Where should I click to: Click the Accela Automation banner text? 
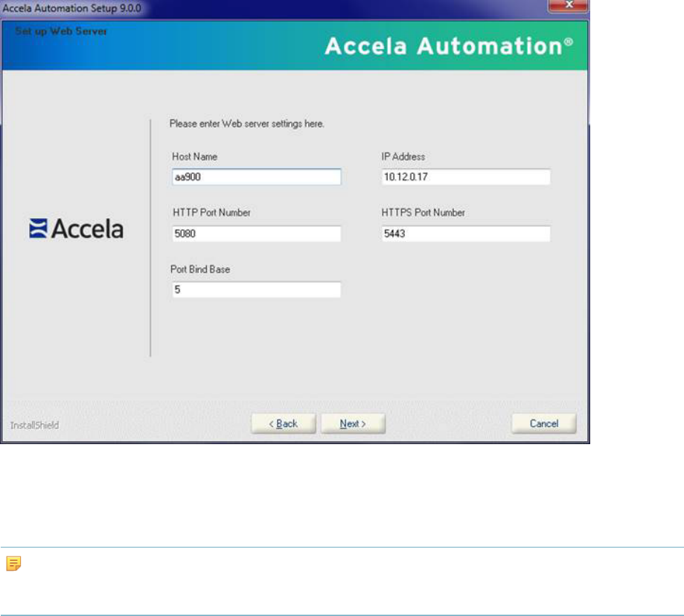[x=449, y=46]
